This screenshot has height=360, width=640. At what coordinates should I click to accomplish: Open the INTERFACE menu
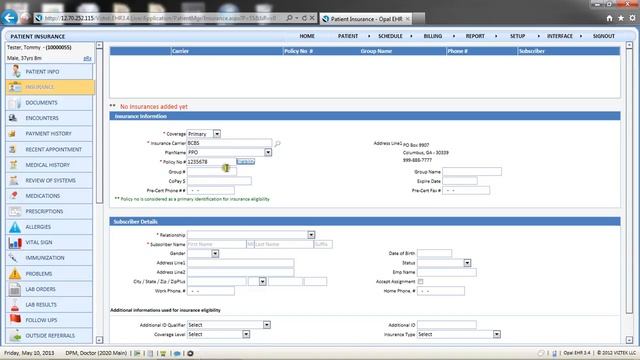point(560,36)
